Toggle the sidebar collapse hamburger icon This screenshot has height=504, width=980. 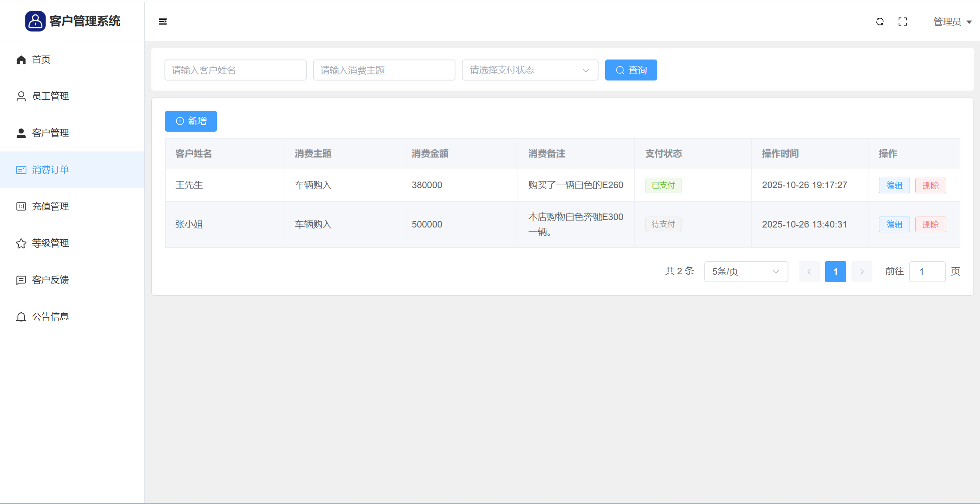[163, 21]
